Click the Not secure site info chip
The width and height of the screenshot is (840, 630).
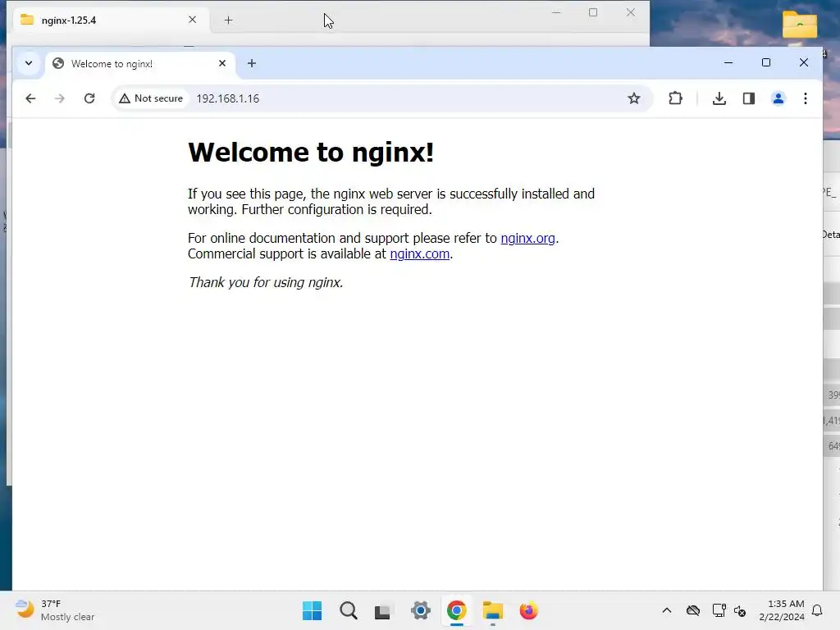coord(152,98)
